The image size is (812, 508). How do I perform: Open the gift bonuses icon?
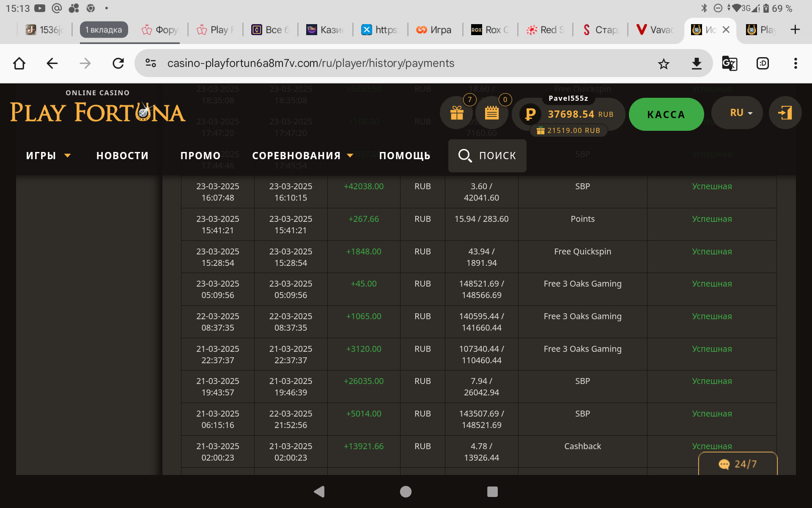[x=457, y=113]
